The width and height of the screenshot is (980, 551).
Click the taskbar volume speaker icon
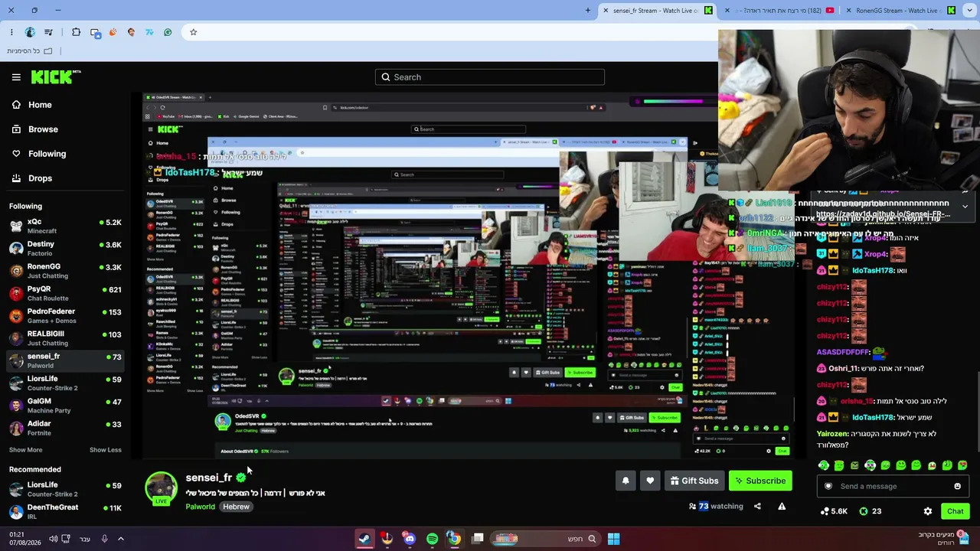[53, 539]
